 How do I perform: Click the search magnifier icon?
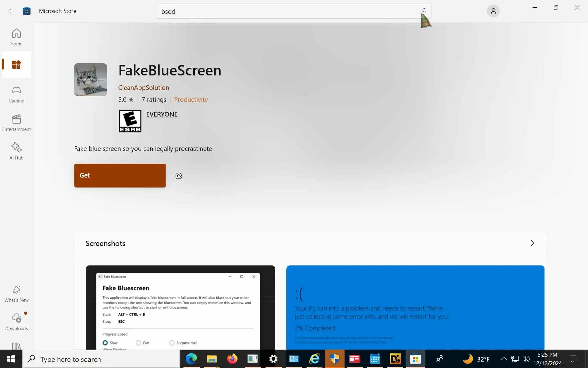(x=424, y=11)
